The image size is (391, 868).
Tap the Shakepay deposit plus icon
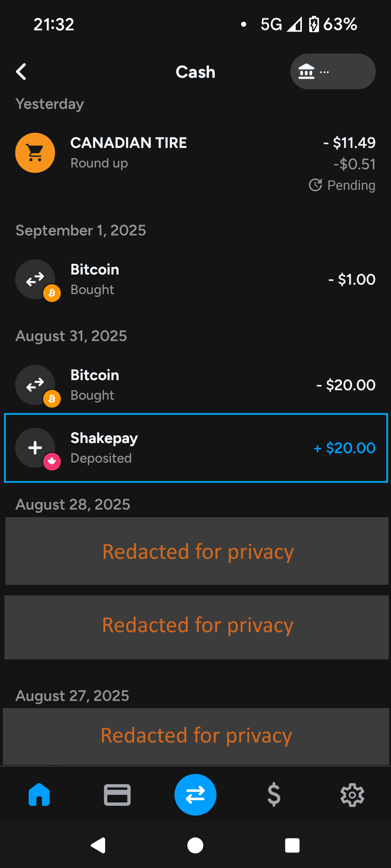pyautogui.click(x=35, y=448)
